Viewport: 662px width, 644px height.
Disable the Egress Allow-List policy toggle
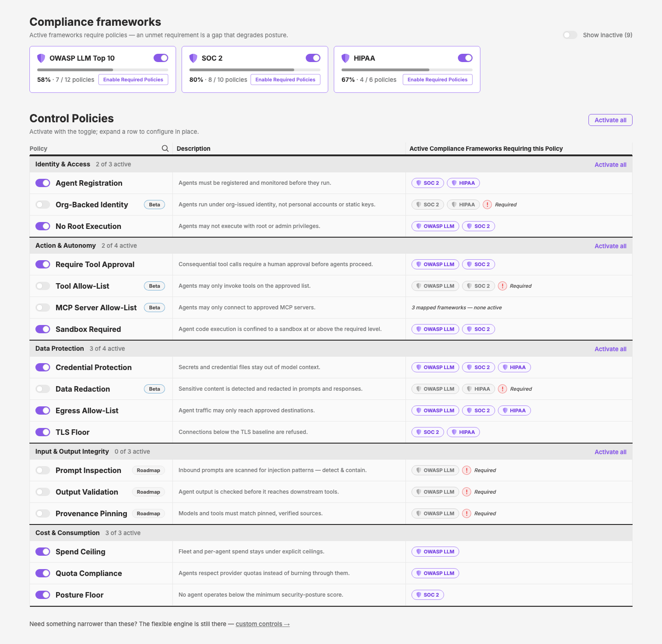point(43,410)
